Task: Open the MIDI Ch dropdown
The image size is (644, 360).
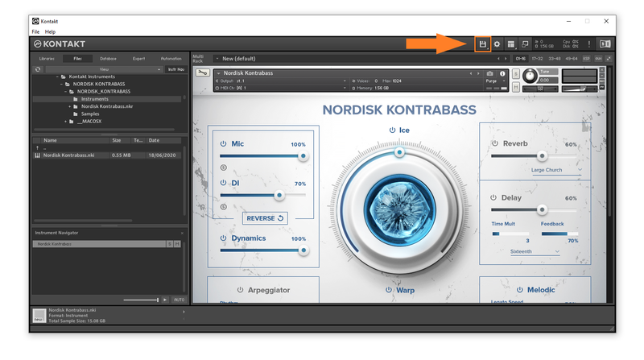Action: coord(281,88)
